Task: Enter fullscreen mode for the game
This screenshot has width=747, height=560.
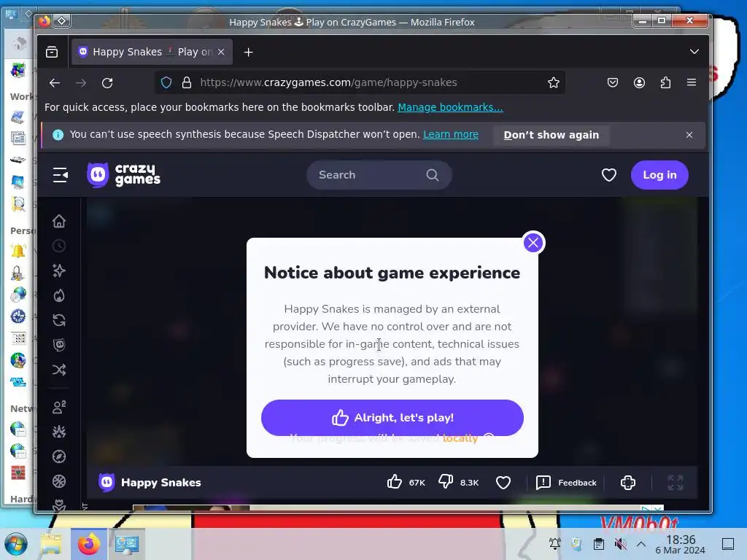Action: (x=675, y=483)
